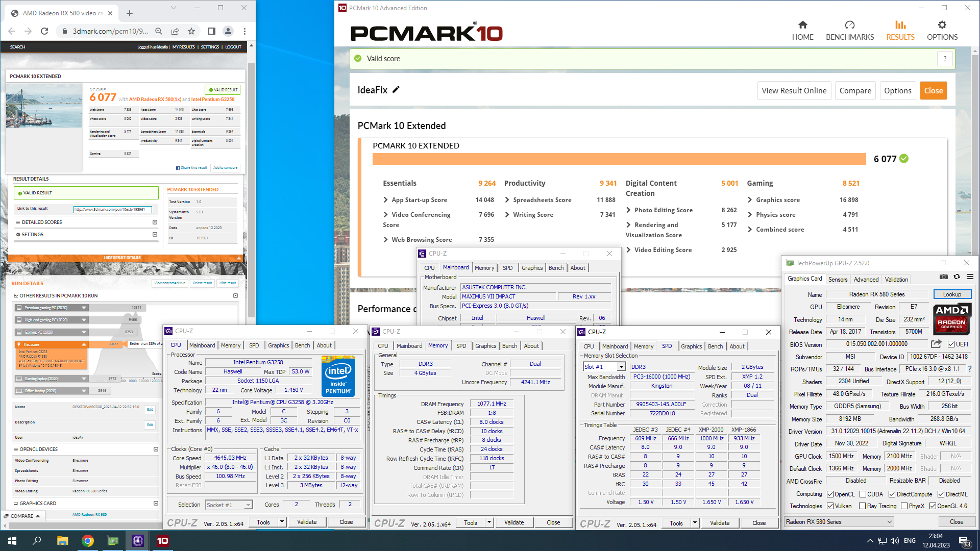Open GPU-Z hamburger menu icon

click(x=970, y=277)
